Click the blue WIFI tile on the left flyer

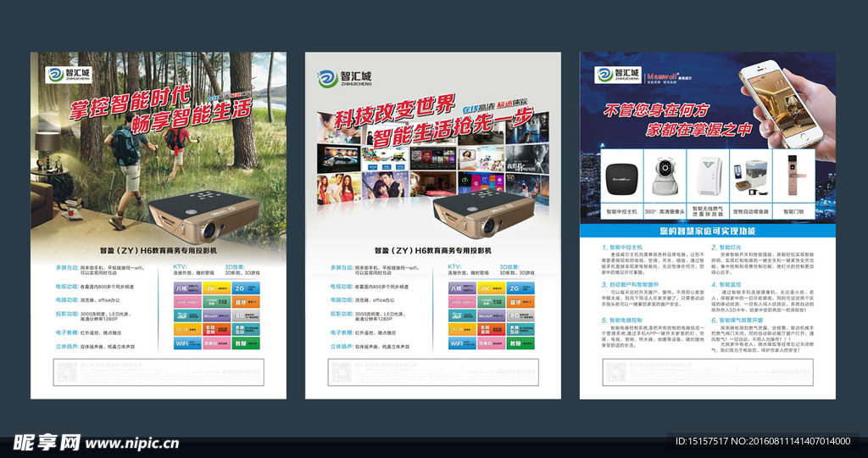tap(187, 343)
